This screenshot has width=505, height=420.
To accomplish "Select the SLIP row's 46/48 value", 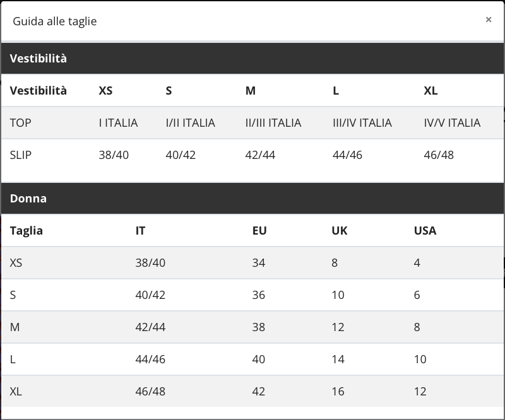I will pyautogui.click(x=439, y=155).
